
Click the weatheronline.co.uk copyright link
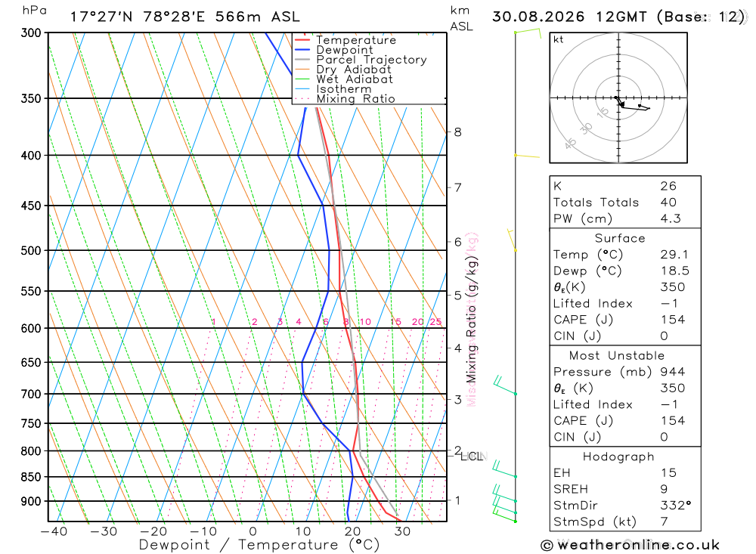coord(631,546)
